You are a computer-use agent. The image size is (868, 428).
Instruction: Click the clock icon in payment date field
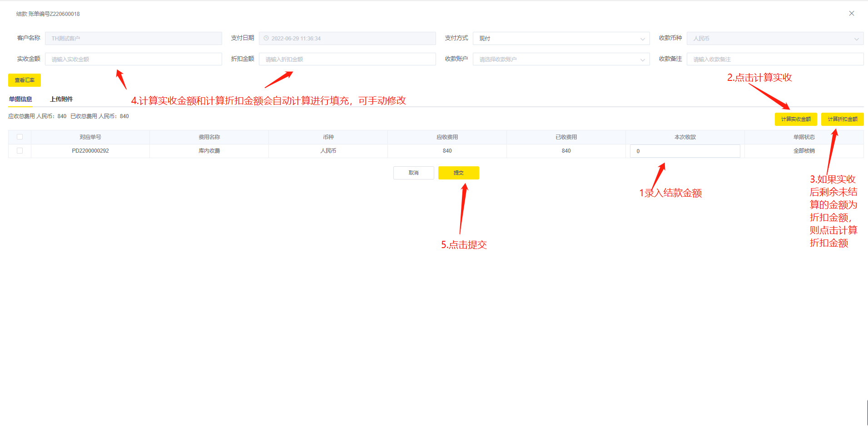pyautogui.click(x=266, y=39)
